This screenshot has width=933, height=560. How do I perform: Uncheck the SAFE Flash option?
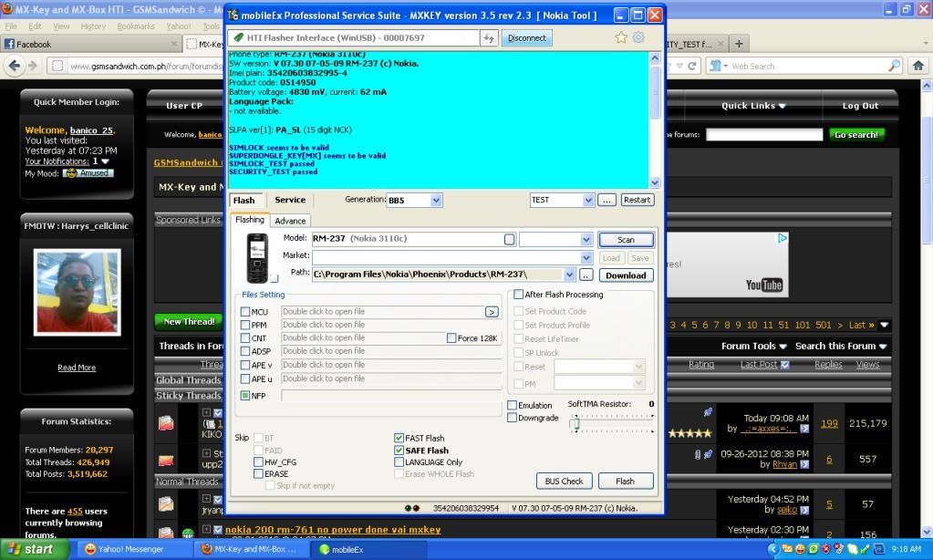(399, 451)
